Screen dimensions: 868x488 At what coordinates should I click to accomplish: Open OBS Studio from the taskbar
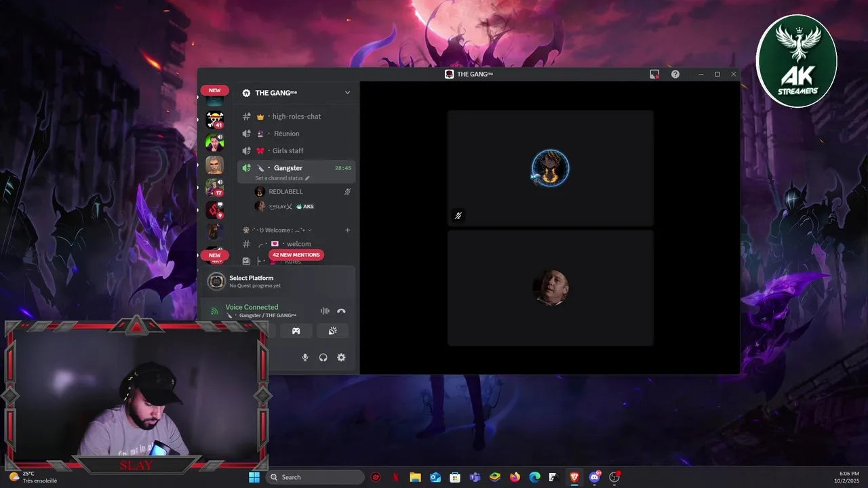[615, 477]
